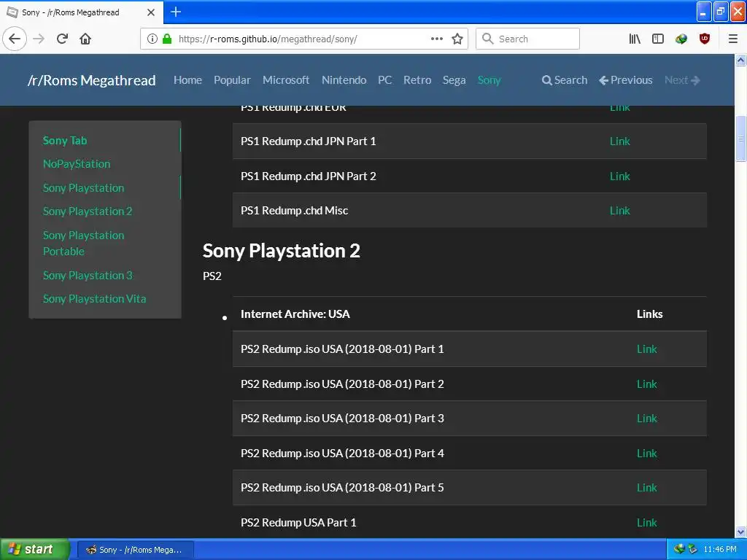Screen dimensions: 747x560
Task: Reload the page with refresh icon
Action: [x=62, y=39]
